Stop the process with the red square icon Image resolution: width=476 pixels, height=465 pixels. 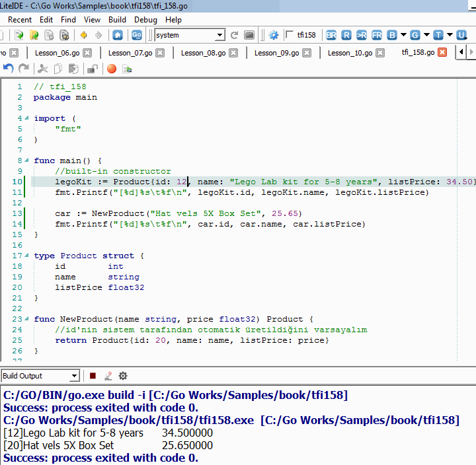pos(93,376)
